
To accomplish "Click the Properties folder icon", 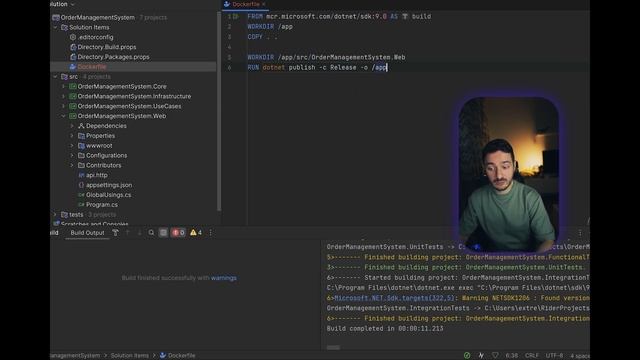I will coord(81,136).
